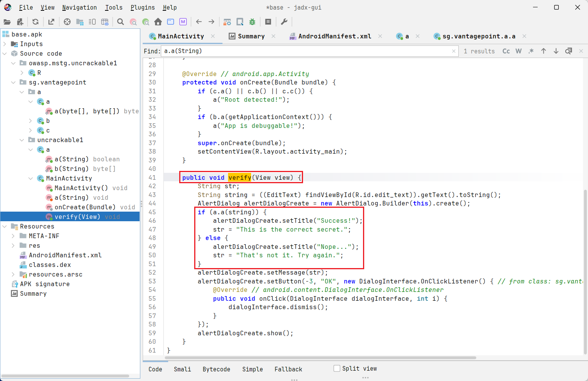Switch to Bytecode view mode
588x381 pixels.
point(217,369)
